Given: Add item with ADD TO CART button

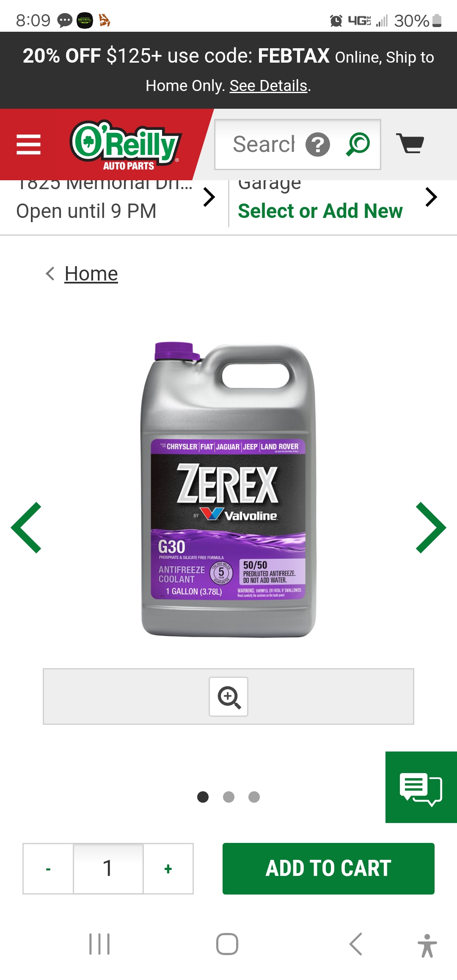Looking at the screenshot, I should 328,868.
